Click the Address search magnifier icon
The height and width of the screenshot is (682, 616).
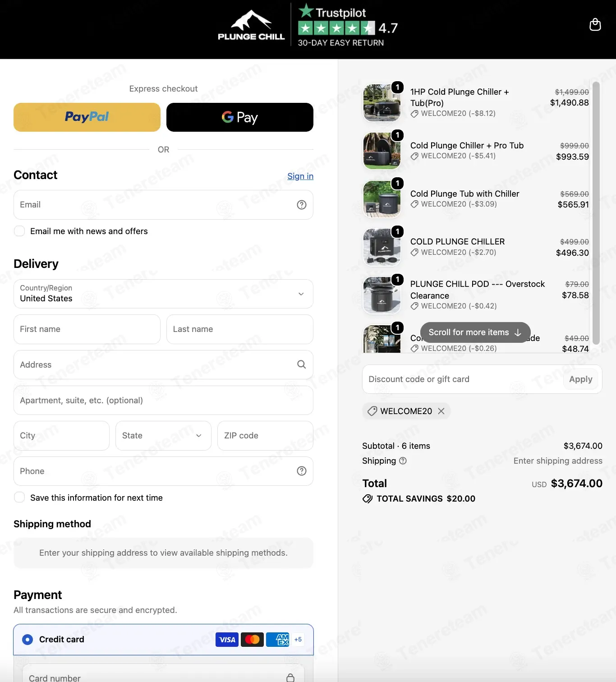(302, 364)
